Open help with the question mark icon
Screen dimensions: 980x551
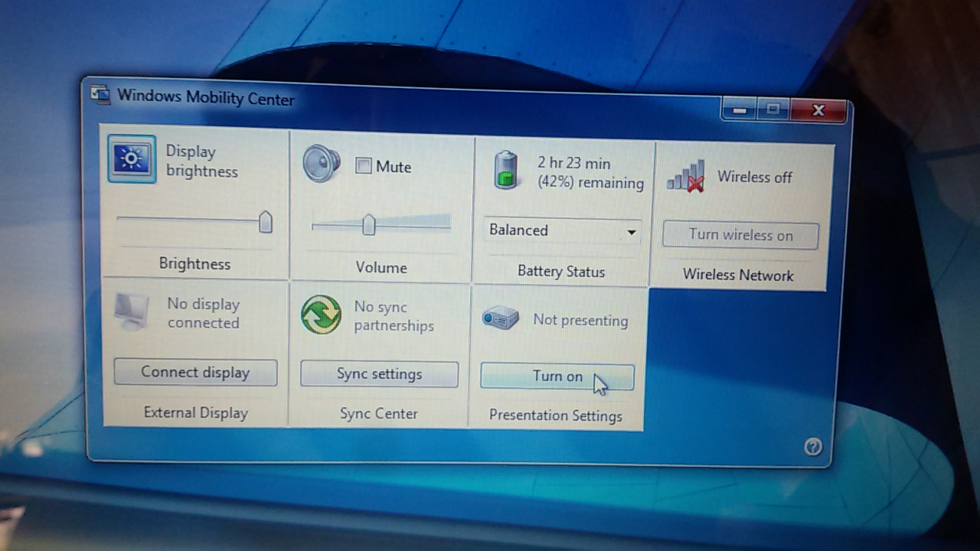click(813, 447)
